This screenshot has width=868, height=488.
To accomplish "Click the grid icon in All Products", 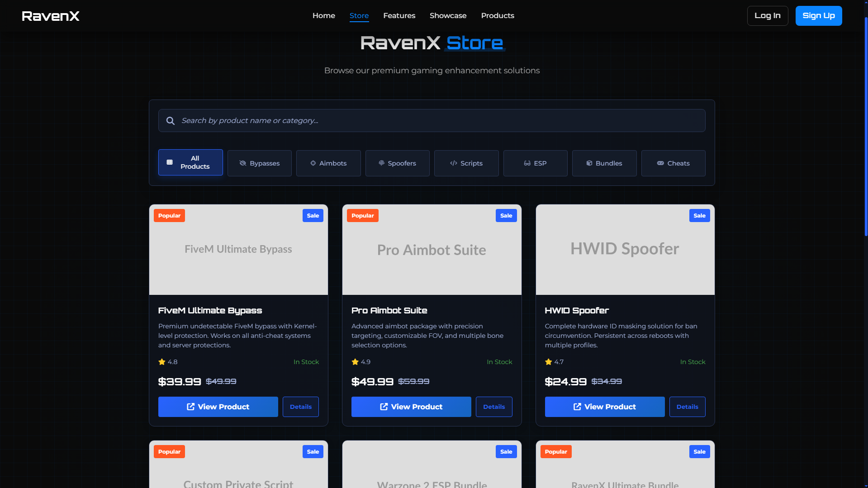I will coord(170,162).
